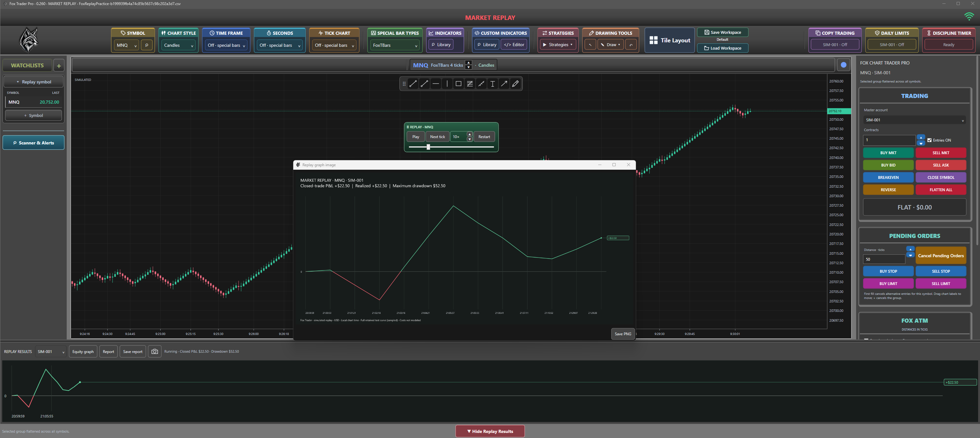The height and width of the screenshot is (438, 980).
Task: Click Hide Replay Results
Action: pos(490,431)
